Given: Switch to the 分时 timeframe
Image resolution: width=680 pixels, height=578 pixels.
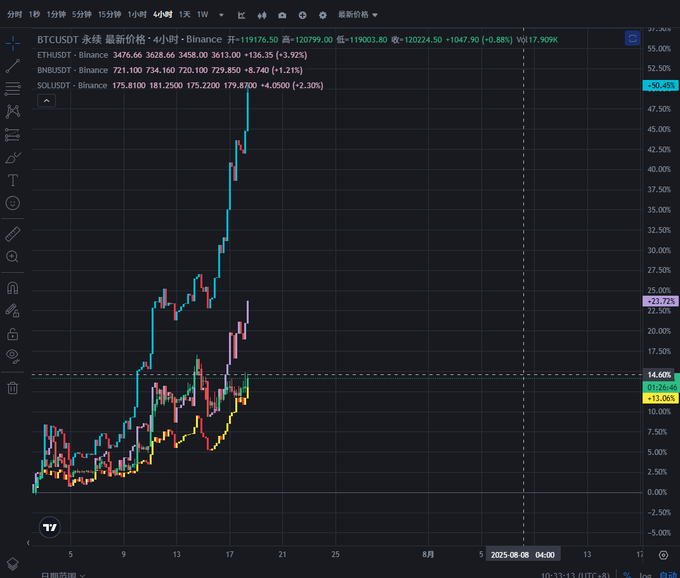Looking at the screenshot, I should [x=14, y=15].
